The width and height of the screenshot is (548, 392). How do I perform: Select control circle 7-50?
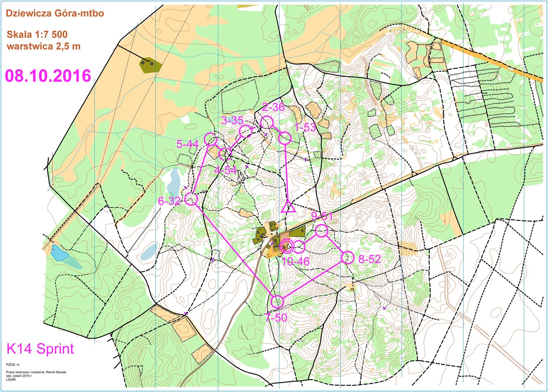[278, 302]
